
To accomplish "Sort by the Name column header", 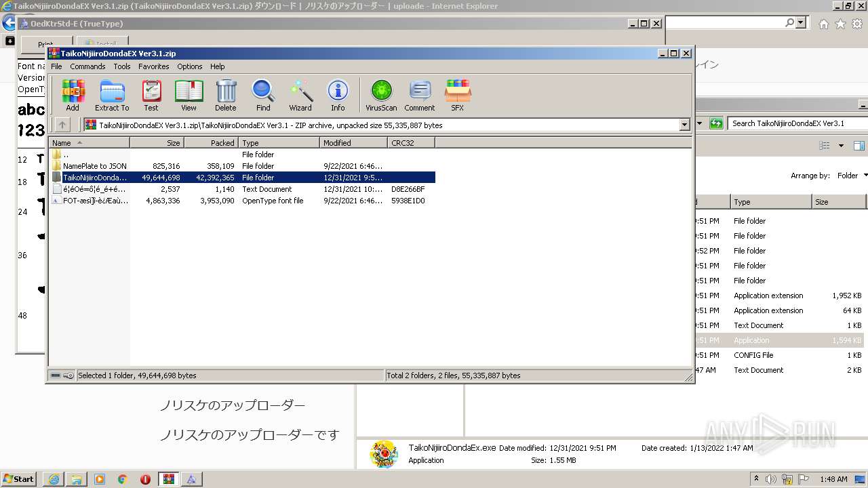I will pos(89,143).
